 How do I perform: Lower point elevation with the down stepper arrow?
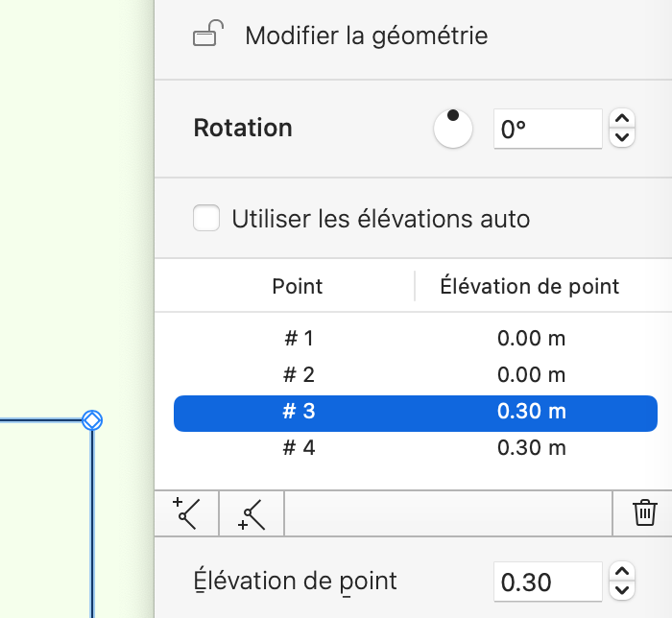tap(623, 591)
